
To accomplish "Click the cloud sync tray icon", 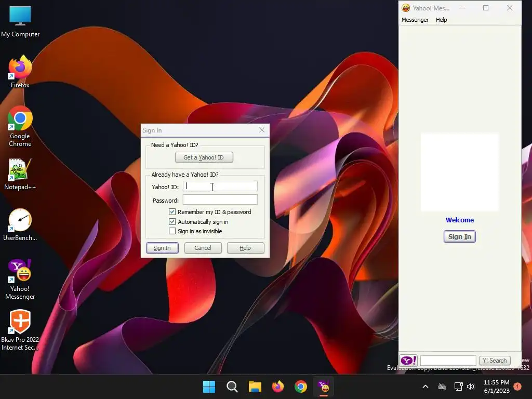I will pos(442,387).
